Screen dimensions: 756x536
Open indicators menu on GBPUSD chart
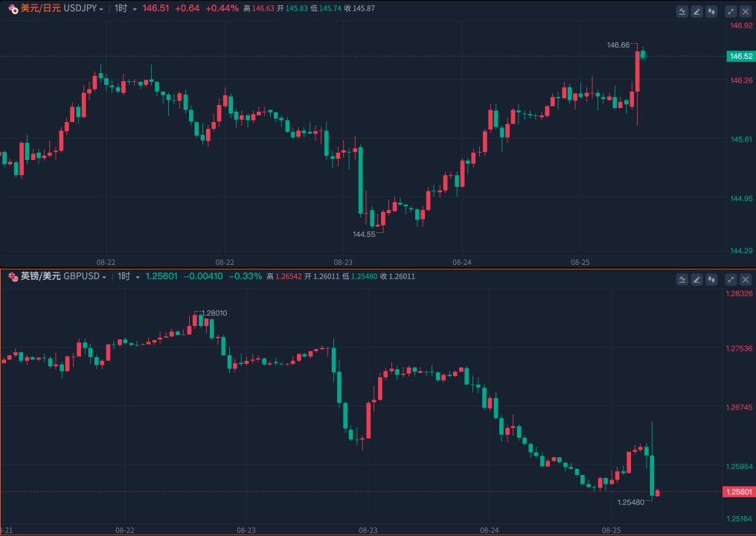pos(682,279)
